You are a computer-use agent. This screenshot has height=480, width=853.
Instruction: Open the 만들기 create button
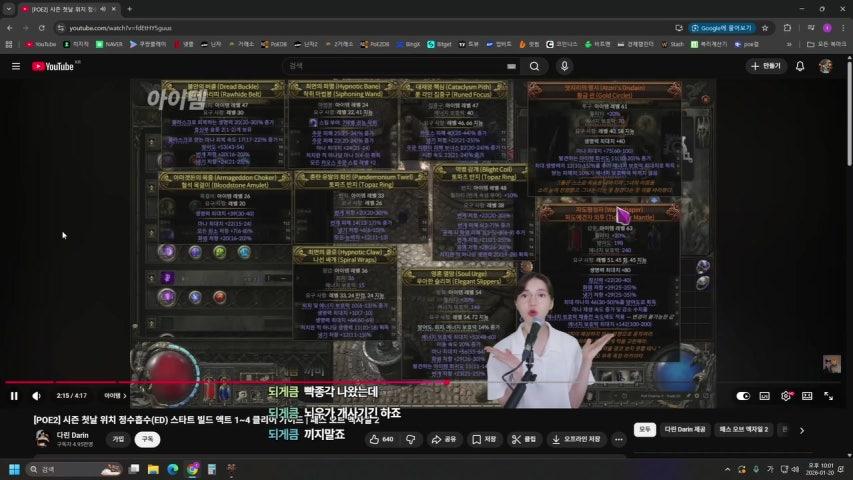765,66
